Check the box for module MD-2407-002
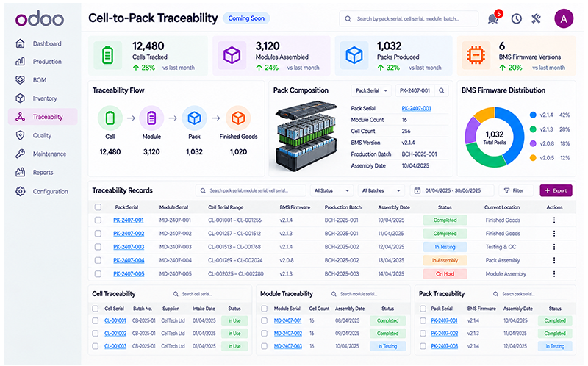The image size is (588, 366). coord(265,334)
